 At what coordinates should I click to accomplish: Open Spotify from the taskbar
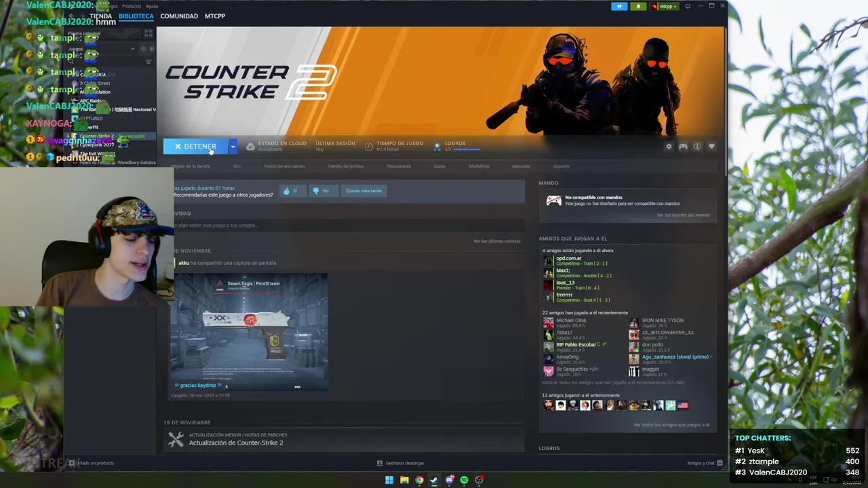coord(464,480)
